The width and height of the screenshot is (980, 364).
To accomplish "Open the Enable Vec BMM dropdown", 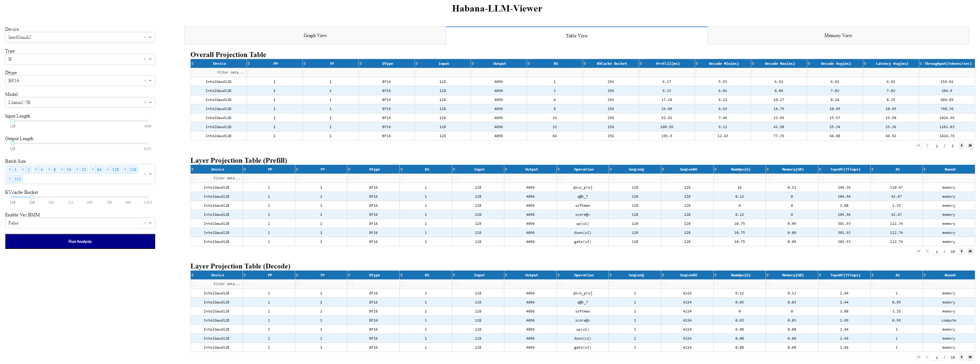I will click(150, 223).
